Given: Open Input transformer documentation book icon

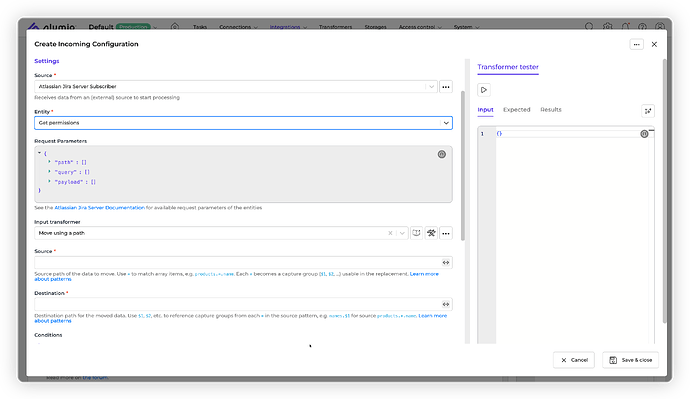Looking at the screenshot, I should point(416,233).
